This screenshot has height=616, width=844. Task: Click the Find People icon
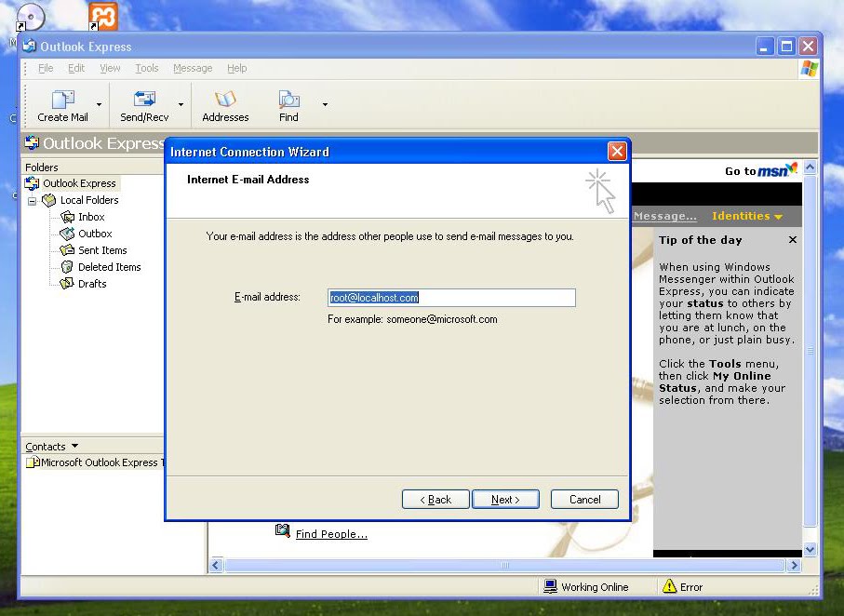[283, 531]
